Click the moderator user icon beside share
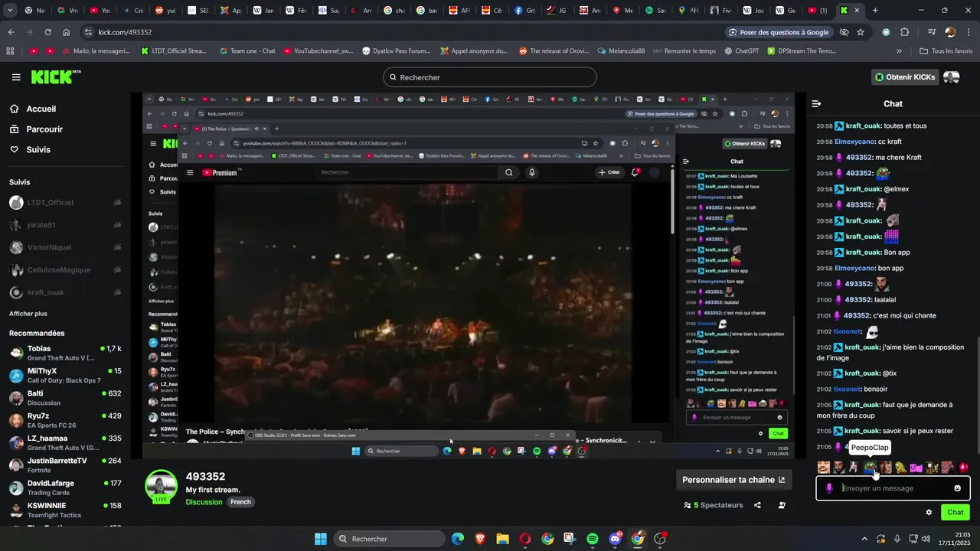 pyautogui.click(x=782, y=505)
